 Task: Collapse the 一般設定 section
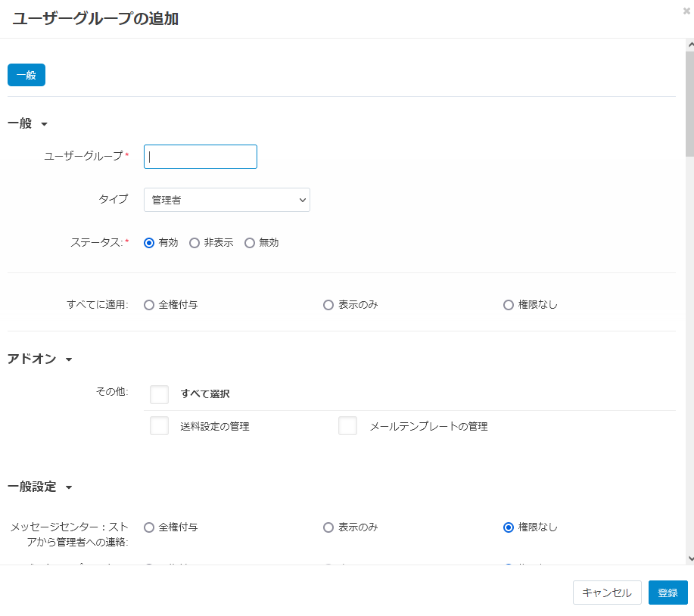(x=40, y=487)
